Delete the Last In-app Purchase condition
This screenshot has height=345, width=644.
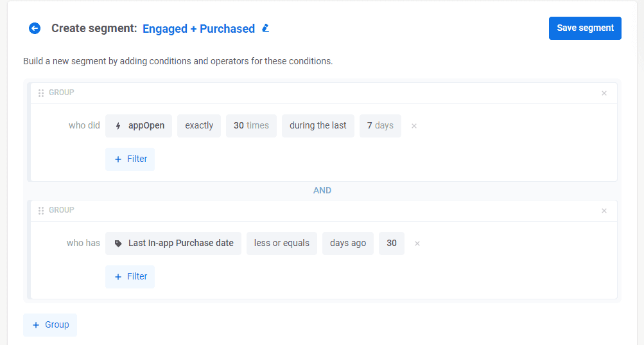point(417,243)
